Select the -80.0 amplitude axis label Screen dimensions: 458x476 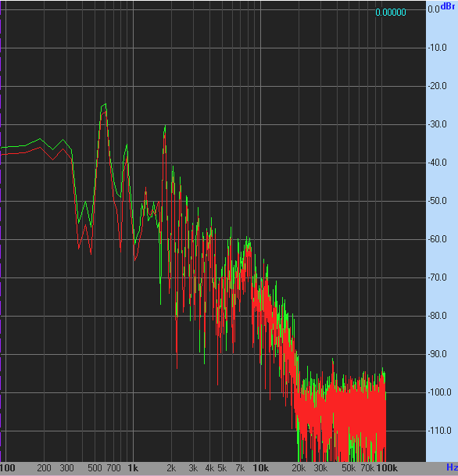pyautogui.click(x=438, y=316)
